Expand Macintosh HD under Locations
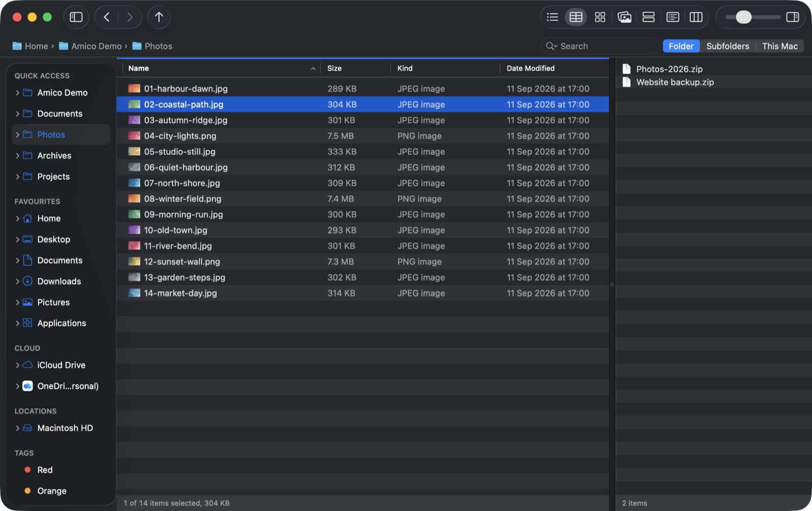The width and height of the screenshot is (812, 511). [18, 428]
